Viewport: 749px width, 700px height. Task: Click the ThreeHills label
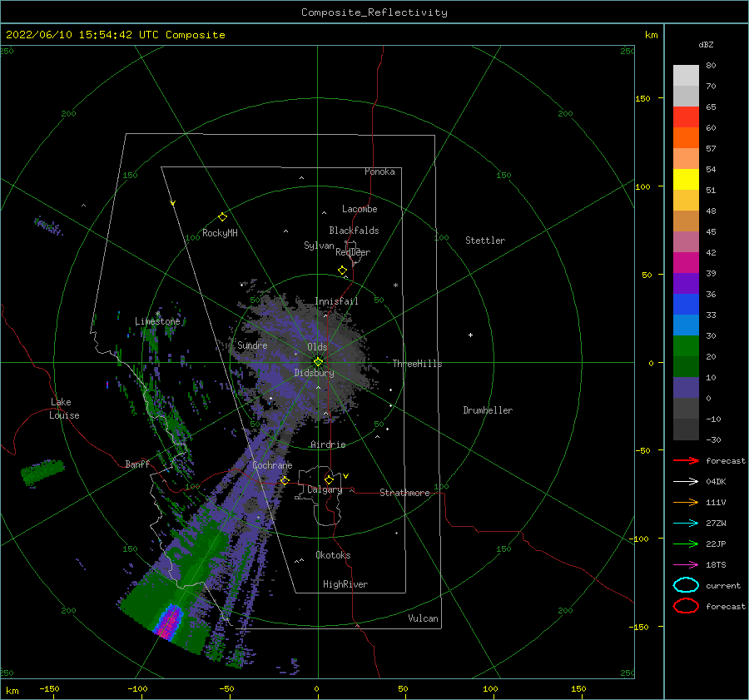click(418, 364)
